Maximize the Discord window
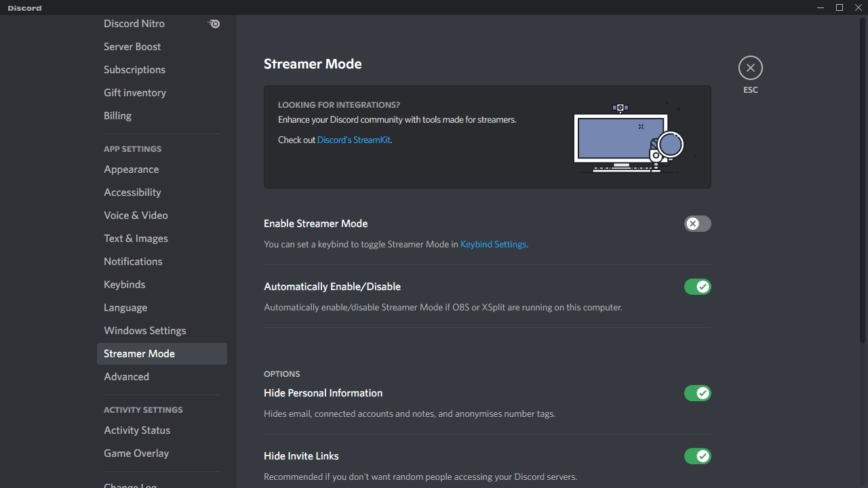The image size is (868, 488). 840,7
